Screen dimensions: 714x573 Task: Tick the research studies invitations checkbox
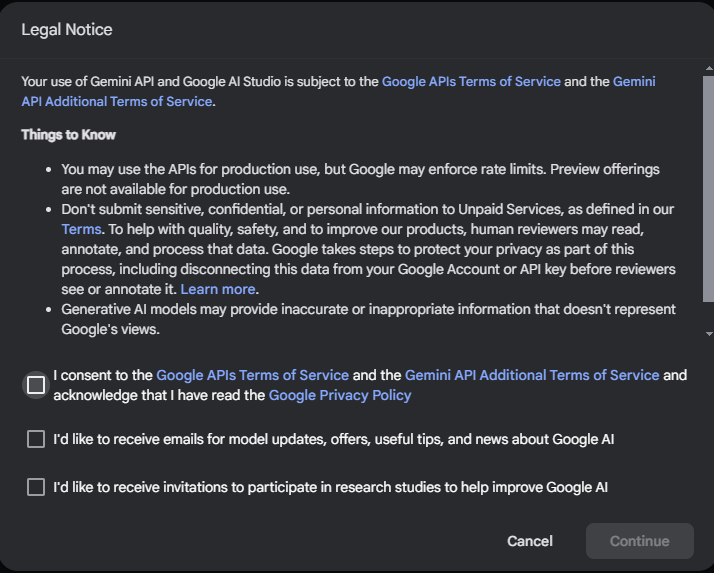tap(36, 487)
